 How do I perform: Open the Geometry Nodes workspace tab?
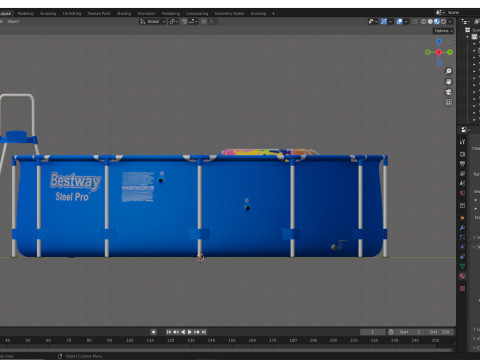pyautogui.click(x=229, y=13)
